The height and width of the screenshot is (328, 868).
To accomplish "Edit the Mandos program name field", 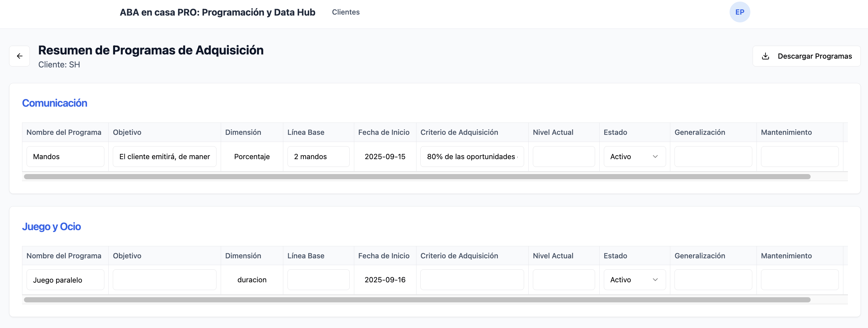I will pos(65,157).
